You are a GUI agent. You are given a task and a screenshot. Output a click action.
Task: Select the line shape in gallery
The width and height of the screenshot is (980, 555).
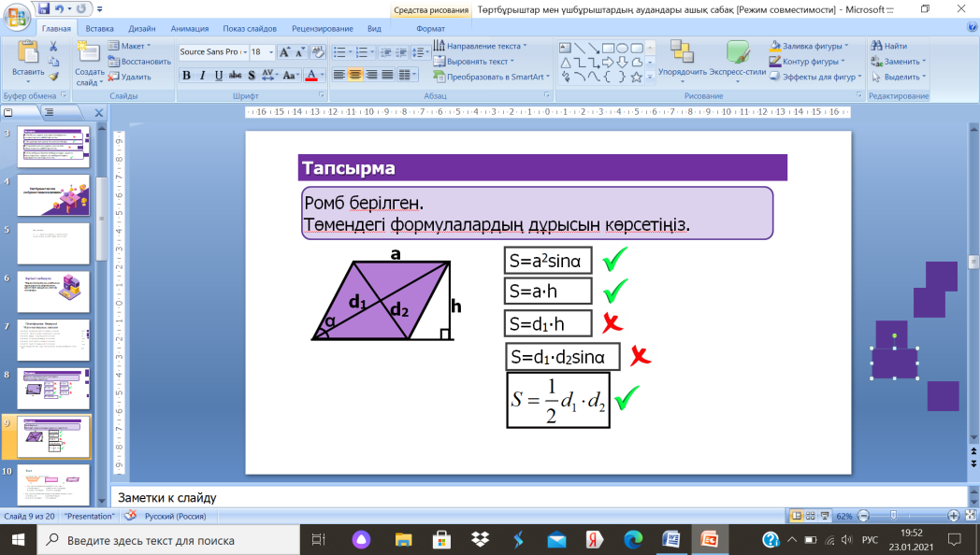(580, 48)
